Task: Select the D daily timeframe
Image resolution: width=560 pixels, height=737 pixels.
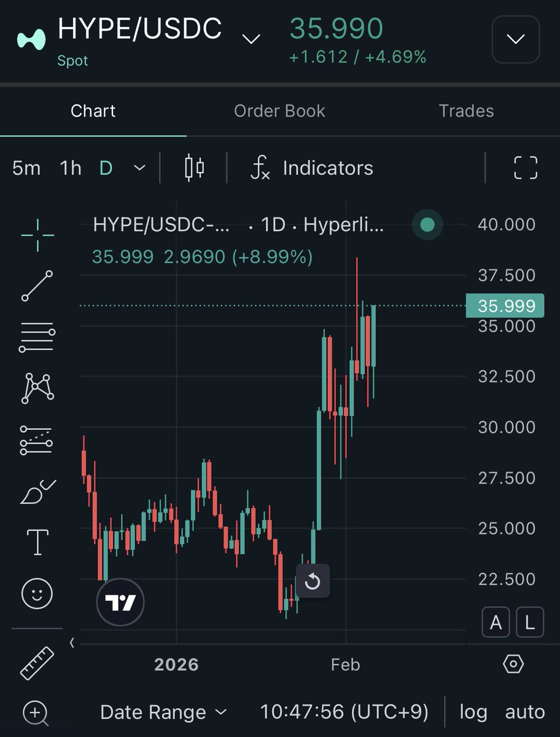Action: (106, 168)
